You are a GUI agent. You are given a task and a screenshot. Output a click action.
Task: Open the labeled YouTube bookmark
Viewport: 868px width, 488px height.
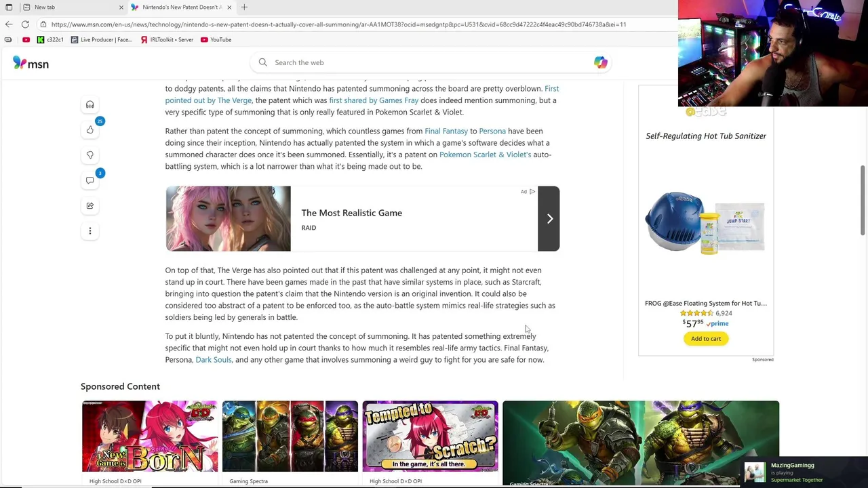coord(216,40)
